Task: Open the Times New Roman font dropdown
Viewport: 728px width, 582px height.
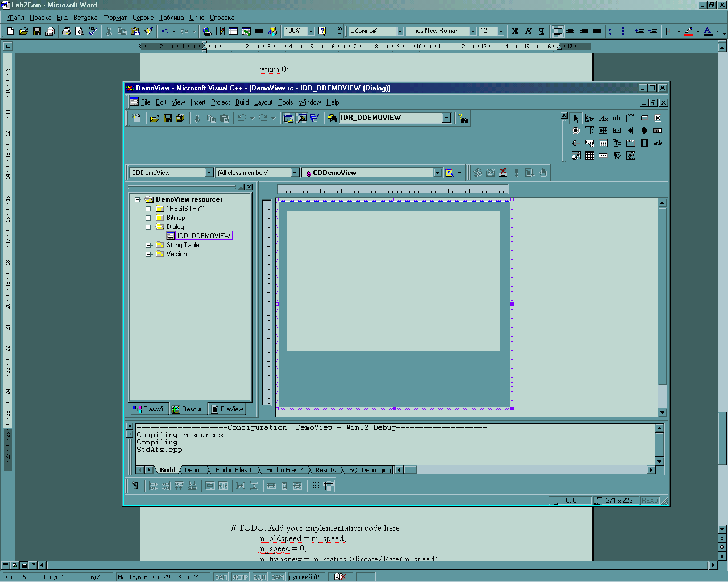Action: click(x=473, y=31)
